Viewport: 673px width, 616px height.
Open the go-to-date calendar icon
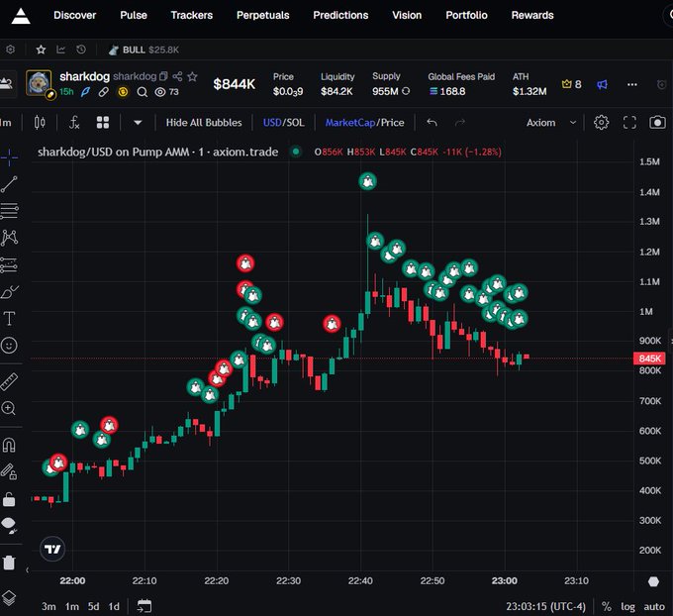[x=144, y=606]
